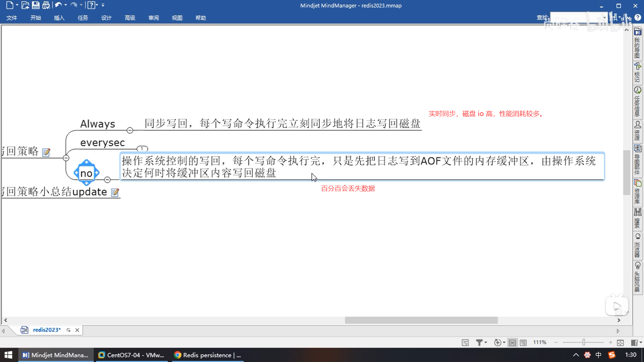Click the Open file folder icon
Image resolution: width=644 pixels, height=362 pixels.
[x=25, y=5]
